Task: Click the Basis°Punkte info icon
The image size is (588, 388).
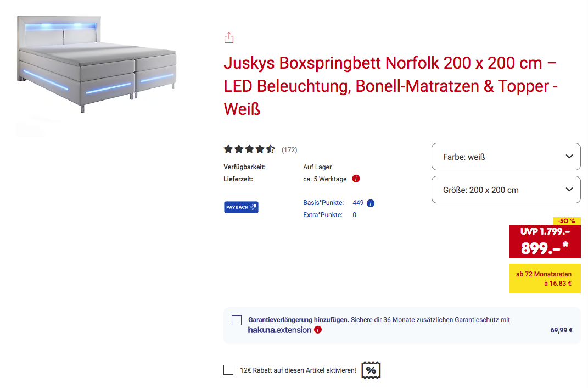Action: pyautogui.click(x=371, y=203)
